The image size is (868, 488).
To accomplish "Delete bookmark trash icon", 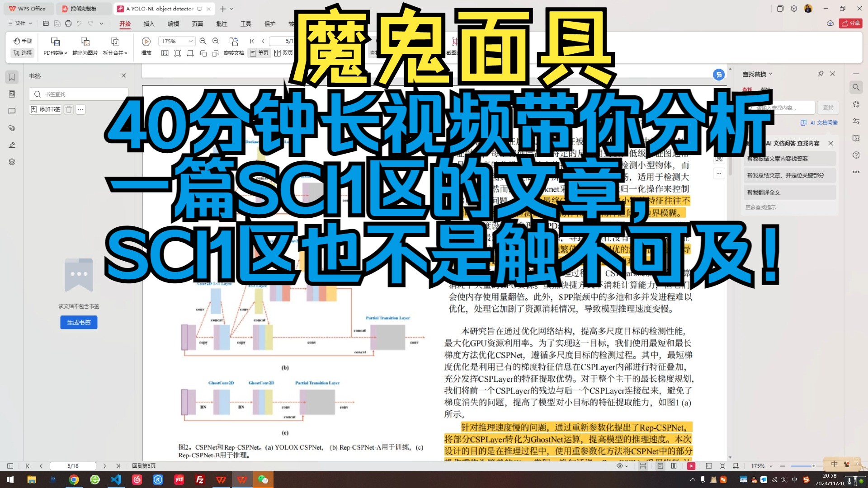I will pyautogui.click(x=69, y=109).
